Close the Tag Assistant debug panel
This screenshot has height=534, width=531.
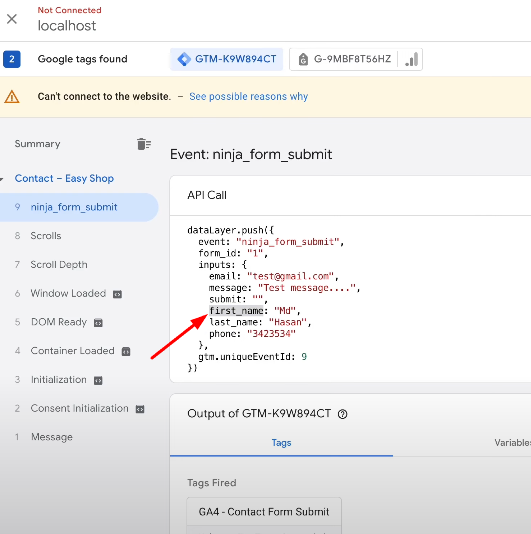[x=12, y=19]
